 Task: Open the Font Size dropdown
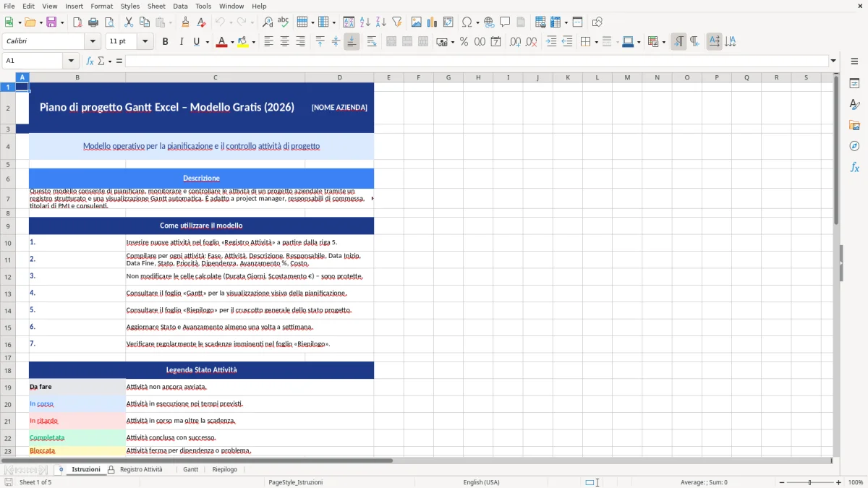click(145, 42)
